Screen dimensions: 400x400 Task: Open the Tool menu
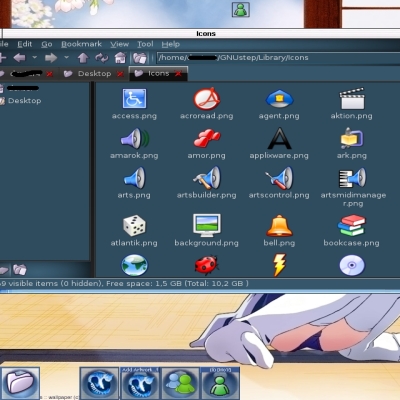coord(145,44)
